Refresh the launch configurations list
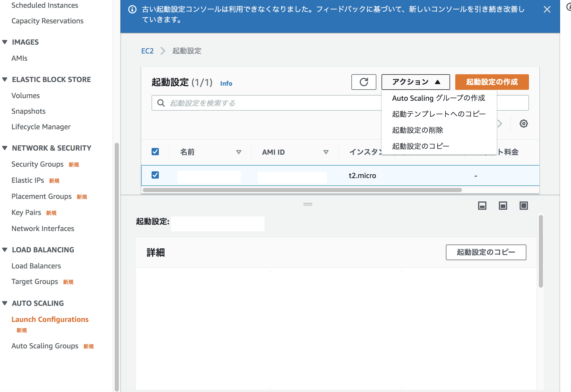The image size is (571, 392). click(x=364, y=82)
